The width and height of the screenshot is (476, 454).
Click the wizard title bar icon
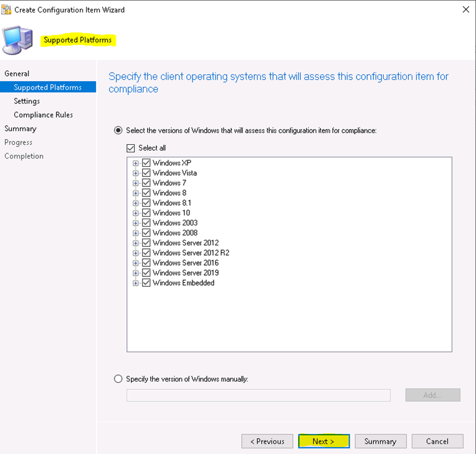(6, 10)
